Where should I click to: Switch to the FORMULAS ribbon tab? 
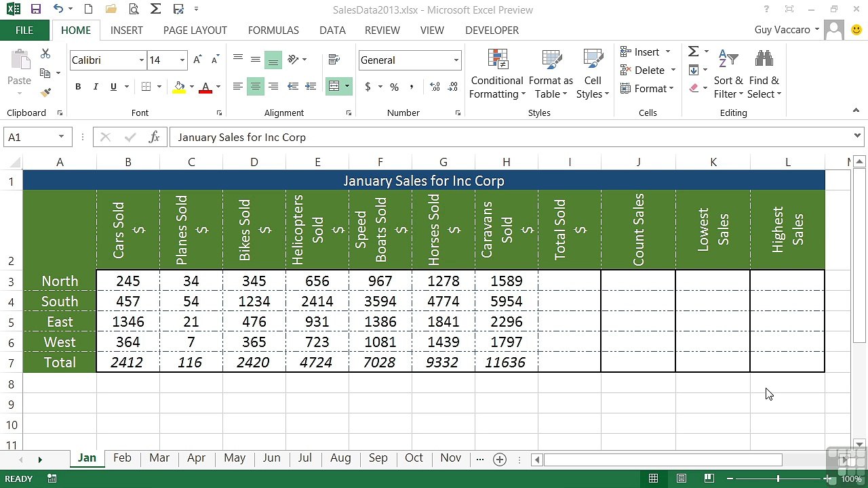tap(273, 30)
